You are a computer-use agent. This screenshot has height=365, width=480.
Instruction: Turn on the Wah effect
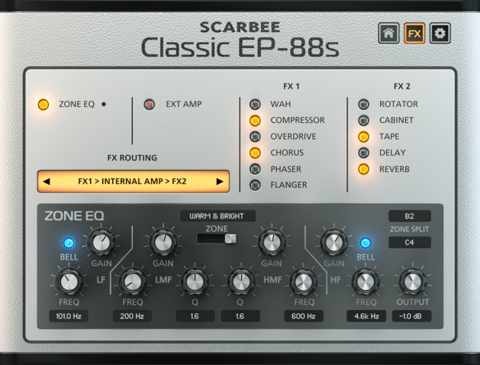point(255,104)
